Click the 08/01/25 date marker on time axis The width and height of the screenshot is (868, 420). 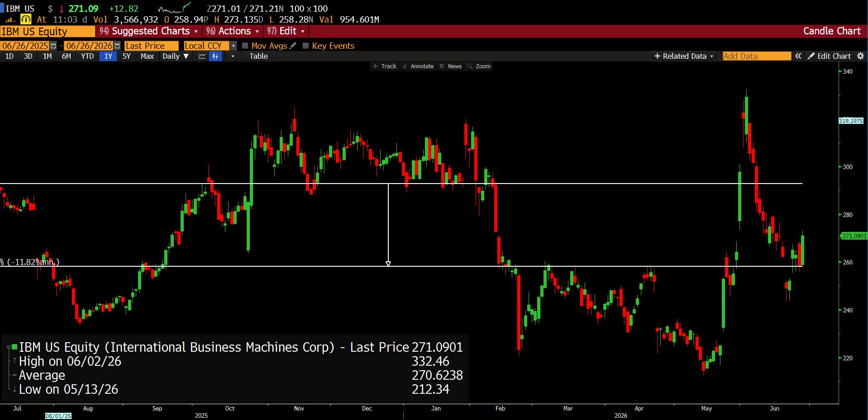tap(58, 416)
